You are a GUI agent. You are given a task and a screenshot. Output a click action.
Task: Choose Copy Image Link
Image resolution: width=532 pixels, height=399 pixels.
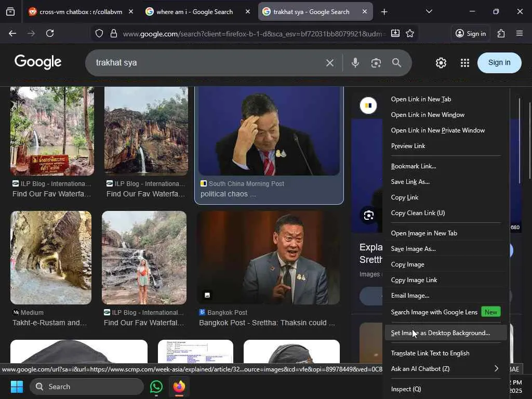pyautogui.click(x=445, y=280)
